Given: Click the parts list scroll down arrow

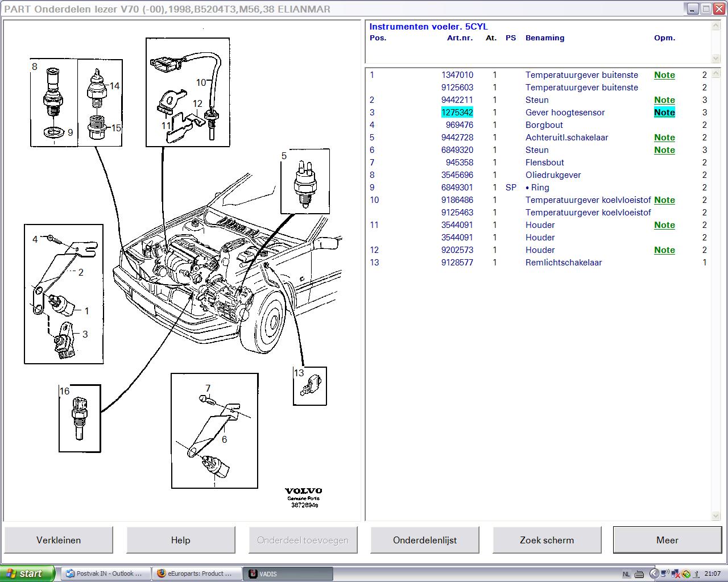Looking at the screenshot, I should point(716,516).
